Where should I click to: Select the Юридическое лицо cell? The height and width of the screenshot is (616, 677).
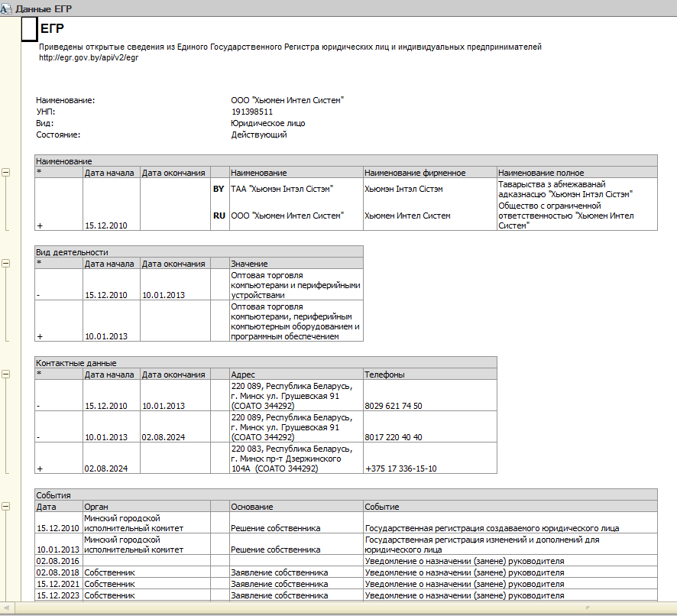tap(267, 123)
